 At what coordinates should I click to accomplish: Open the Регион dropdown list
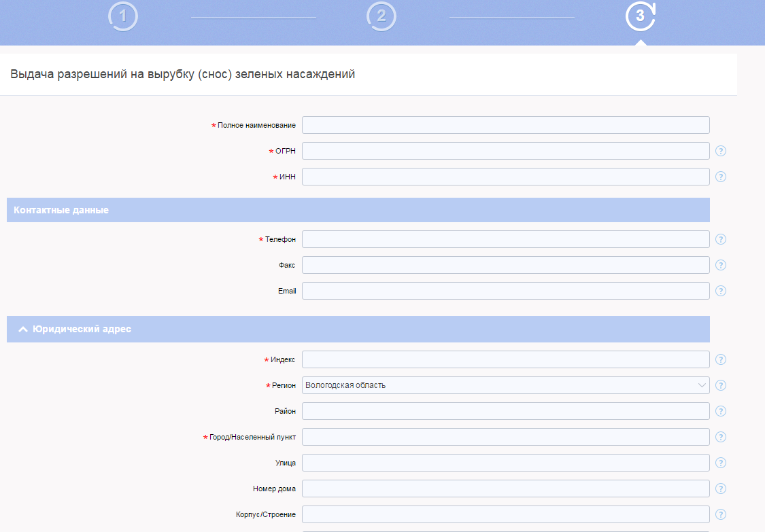(x=505, y=385)
